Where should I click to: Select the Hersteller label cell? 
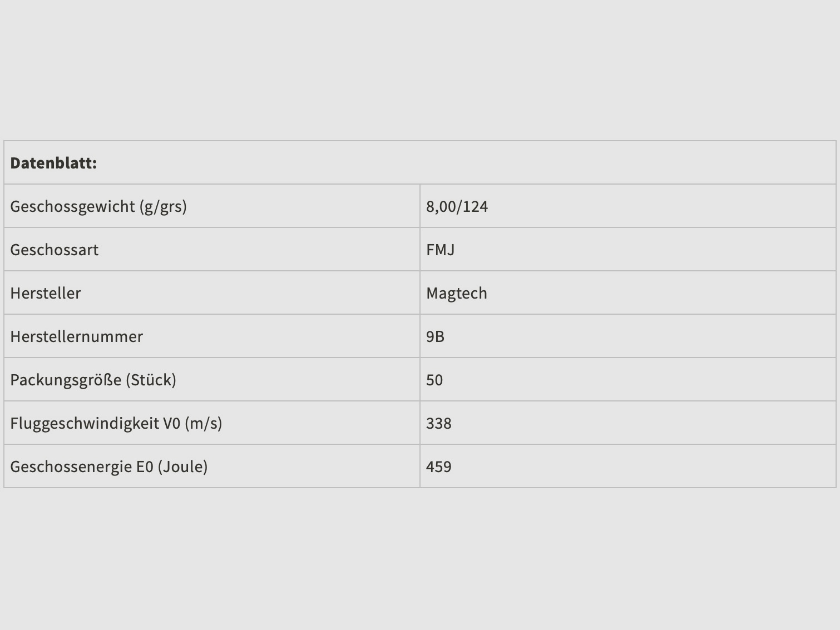(x=46, y=293)
